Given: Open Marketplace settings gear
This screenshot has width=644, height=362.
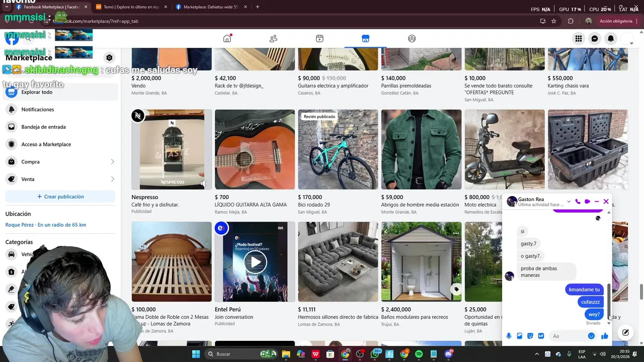Looking at the screenshot, I should tap(109, 58).
